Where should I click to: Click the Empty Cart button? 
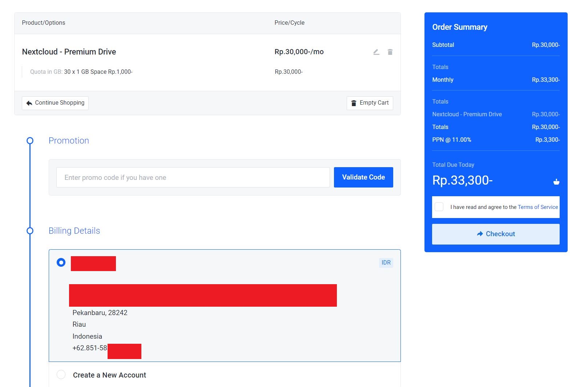click(x=370, y=103)
